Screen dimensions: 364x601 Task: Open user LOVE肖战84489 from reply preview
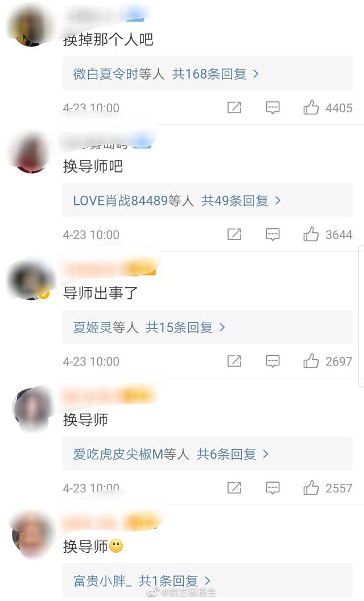coord(121,200)
